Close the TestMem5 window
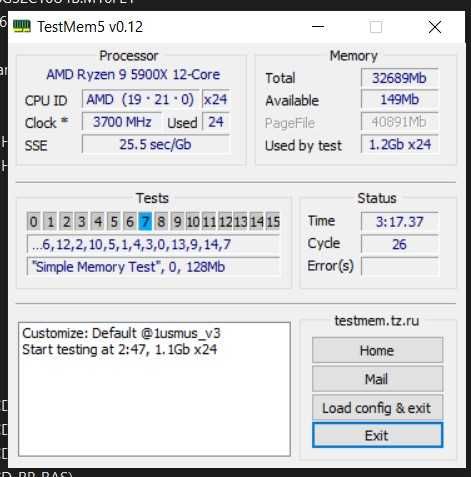This screenshot has height=477, width=471. [435, 27]
